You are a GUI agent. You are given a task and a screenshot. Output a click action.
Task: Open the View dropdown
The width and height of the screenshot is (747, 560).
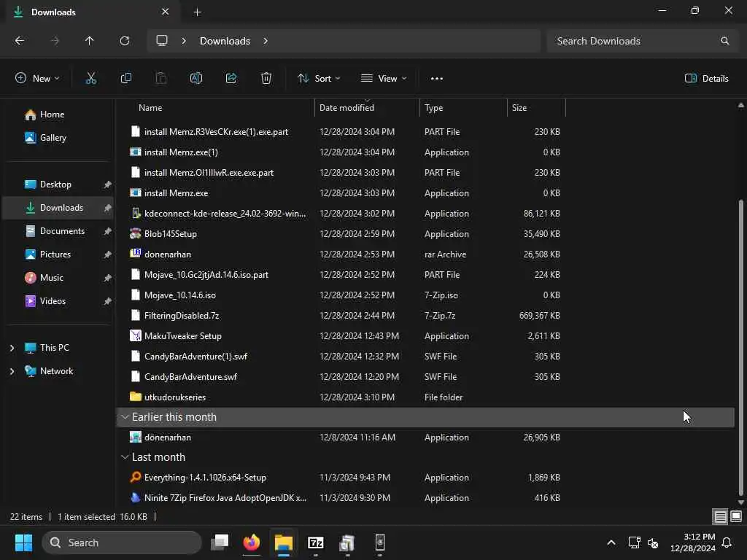[384, 79]
